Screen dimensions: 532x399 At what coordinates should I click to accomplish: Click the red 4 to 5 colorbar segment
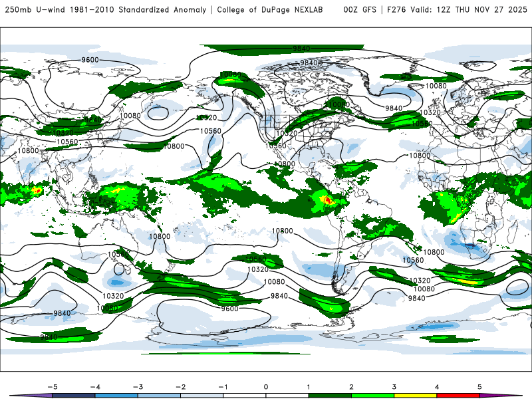[x=458, y=396]
